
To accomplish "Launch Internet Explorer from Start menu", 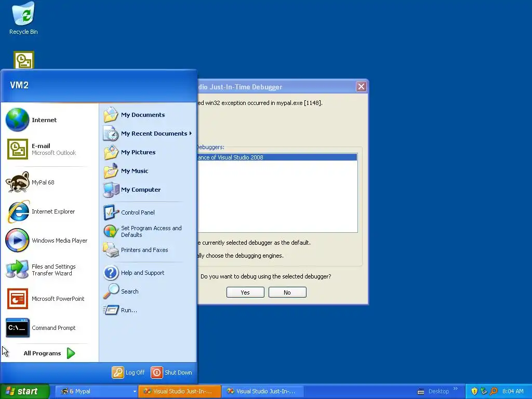I will click(x=41, y=211).
